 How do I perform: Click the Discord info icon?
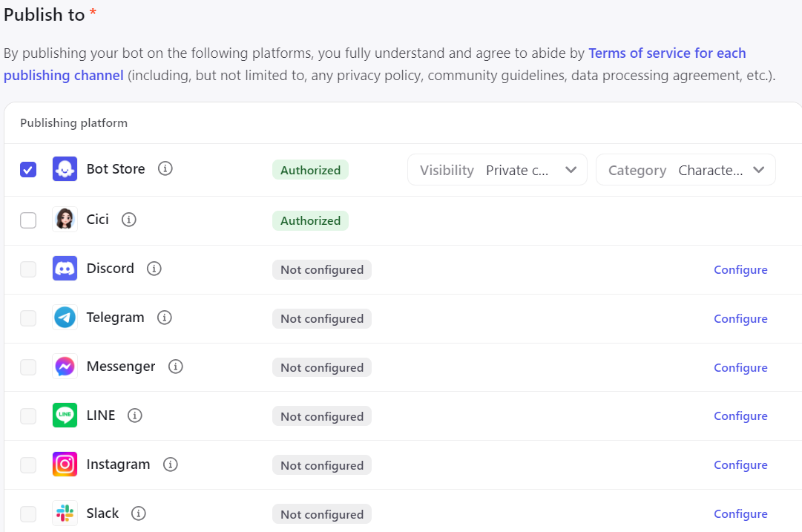click(x=154, y=269)
